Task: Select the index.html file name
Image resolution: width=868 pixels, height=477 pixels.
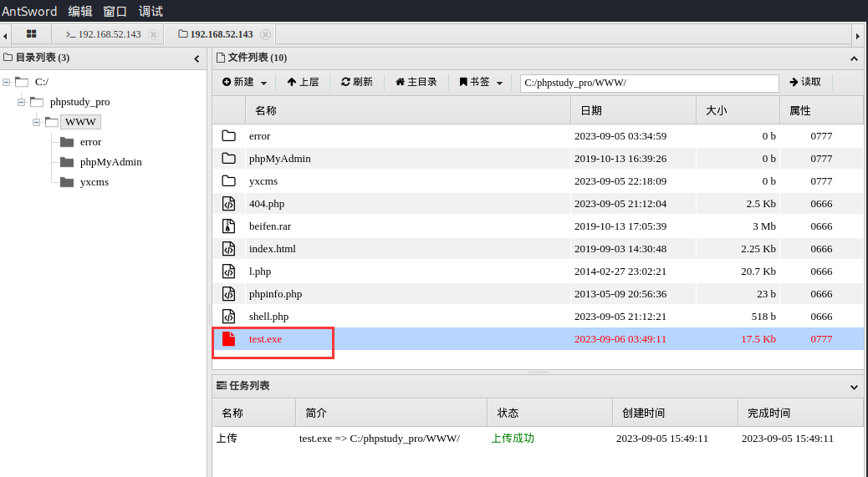Action: [x=273, y=249]
